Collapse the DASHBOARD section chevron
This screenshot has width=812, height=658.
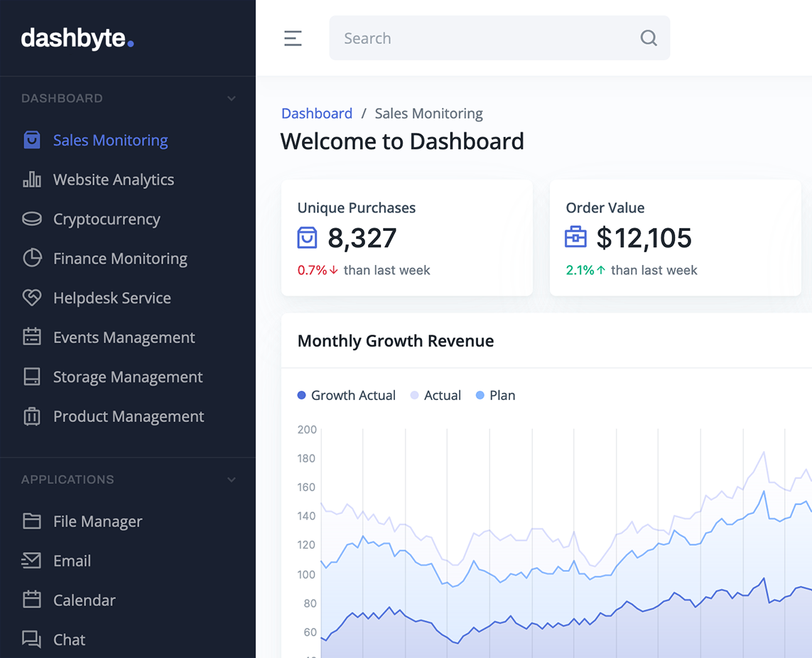pos(231,98)
